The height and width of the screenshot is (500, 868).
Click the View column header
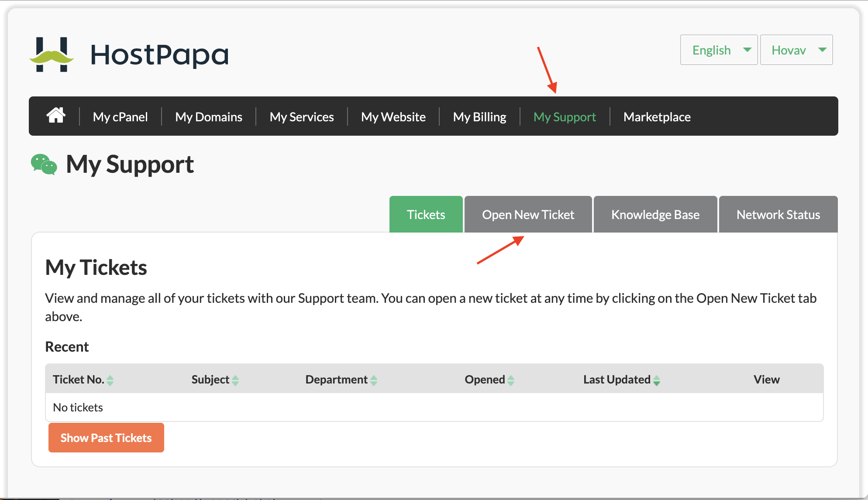pos(766,380)
